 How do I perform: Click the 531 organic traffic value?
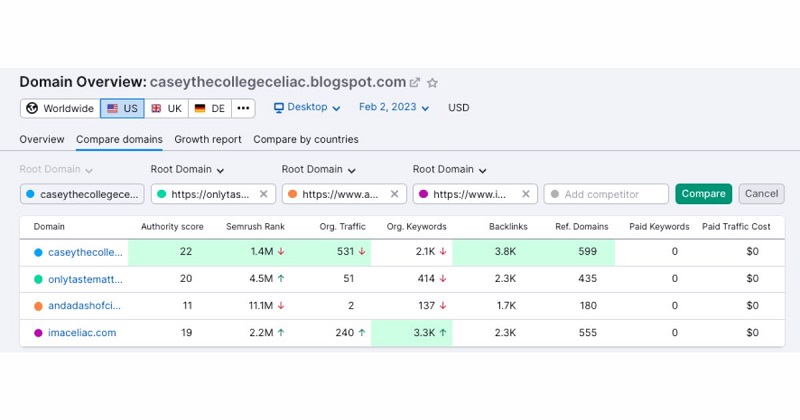345,251
